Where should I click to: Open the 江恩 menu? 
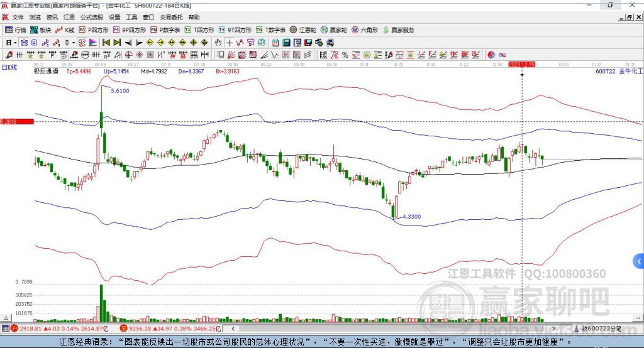[69, 17]
